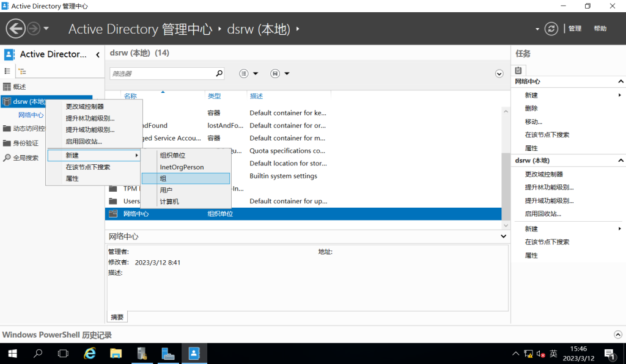
Task: Select 组织单位 in submenu
Action: click(x=172, y=155)
